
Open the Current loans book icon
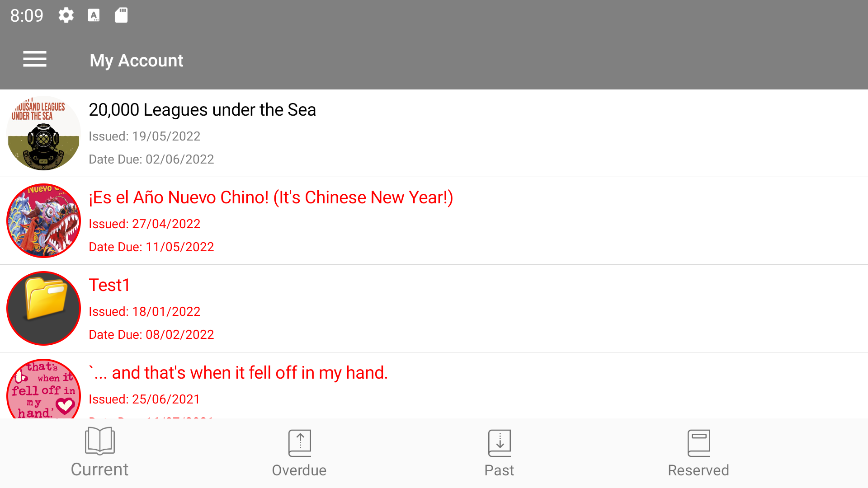click(99, 442)
